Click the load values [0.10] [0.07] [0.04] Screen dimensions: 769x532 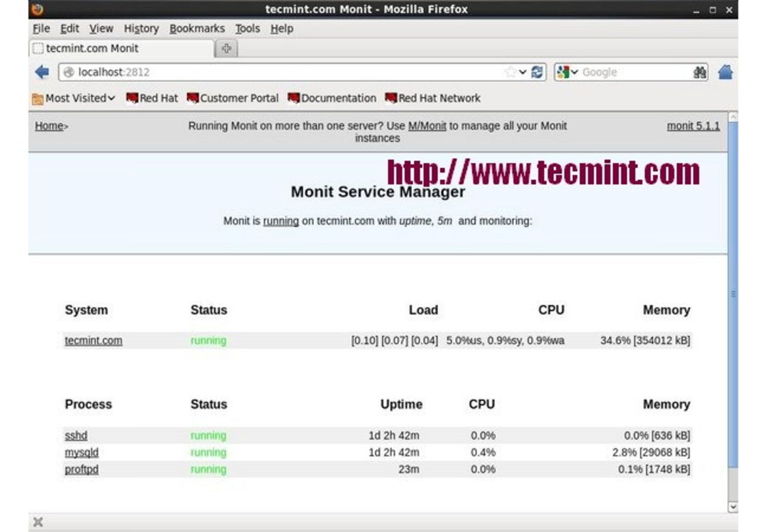395,341
